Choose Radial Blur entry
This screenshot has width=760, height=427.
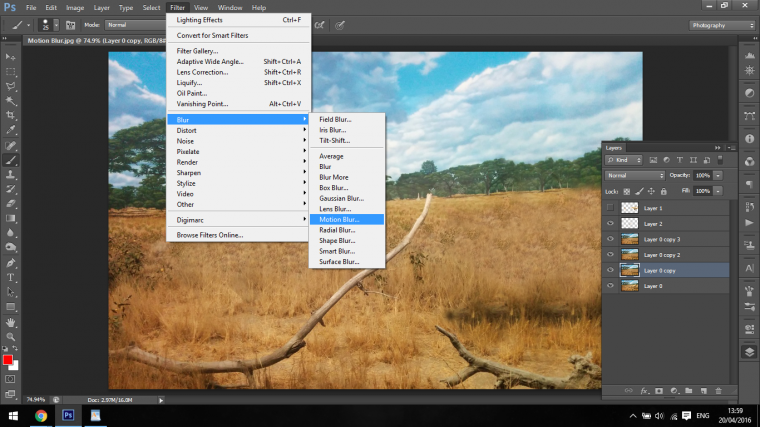347,230
